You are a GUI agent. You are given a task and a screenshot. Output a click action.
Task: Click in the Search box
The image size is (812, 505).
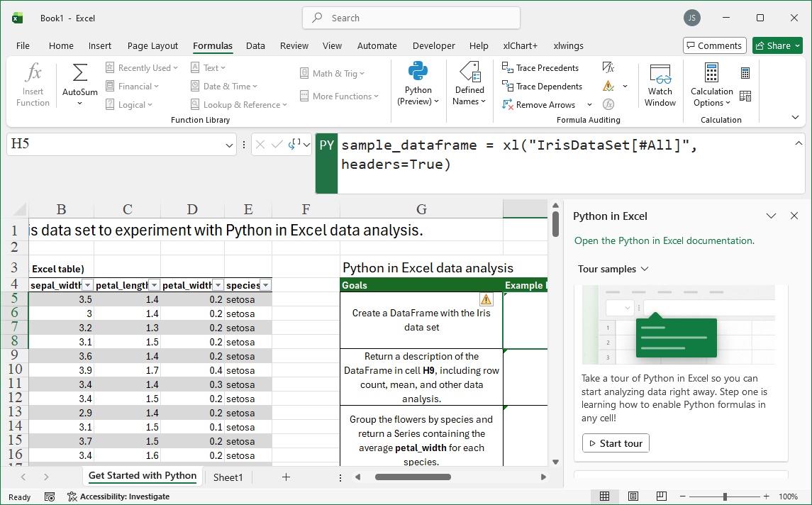[411, 18]
